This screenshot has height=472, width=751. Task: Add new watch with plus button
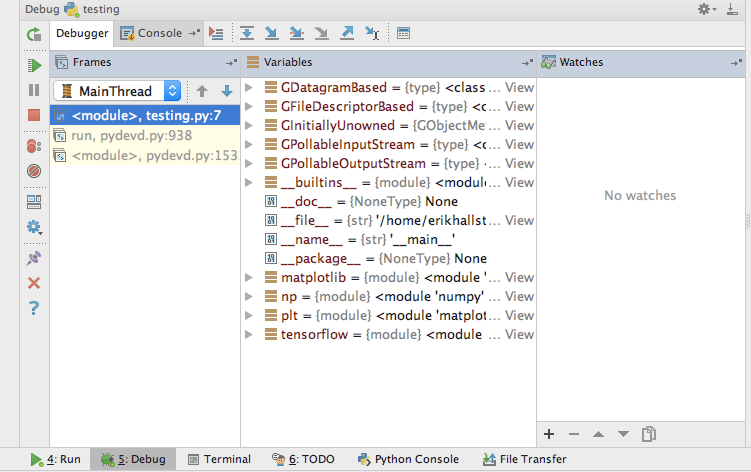coord(548,434)
